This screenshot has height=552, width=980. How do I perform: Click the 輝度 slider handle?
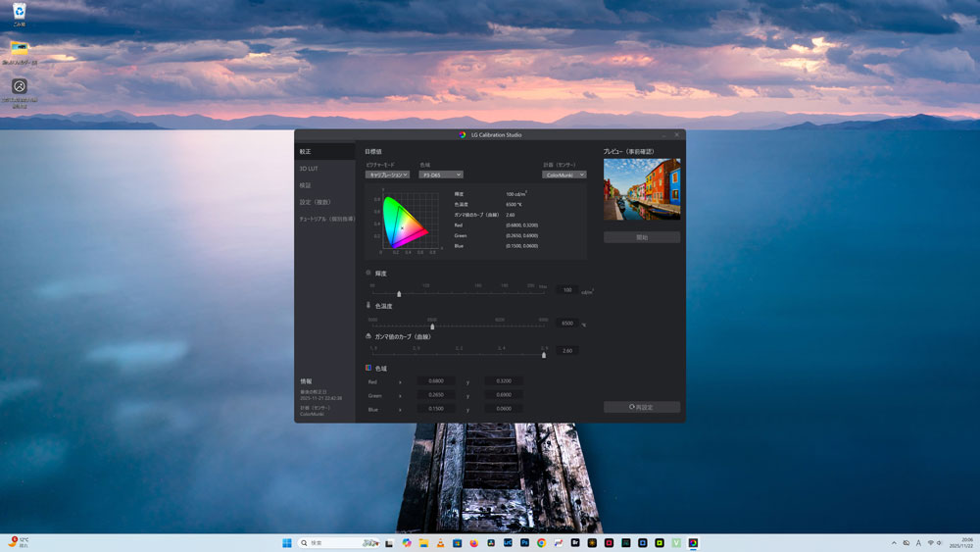399,293
